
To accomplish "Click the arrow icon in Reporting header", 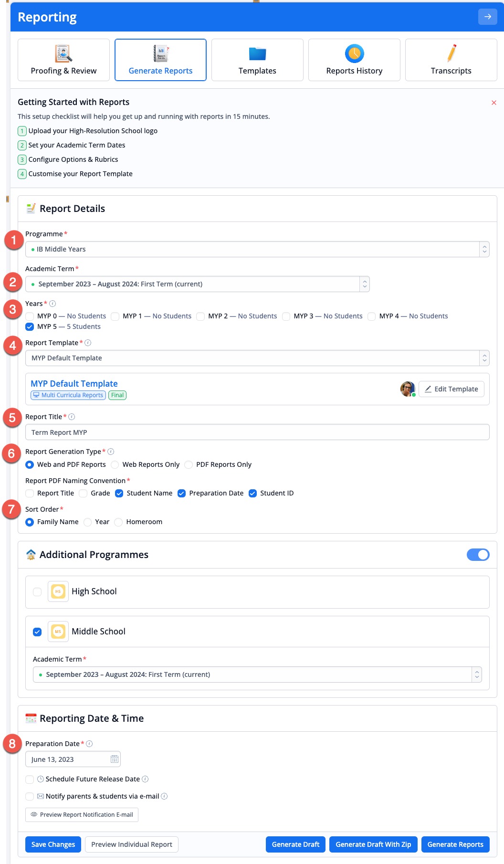I will [x=487, y=17].
